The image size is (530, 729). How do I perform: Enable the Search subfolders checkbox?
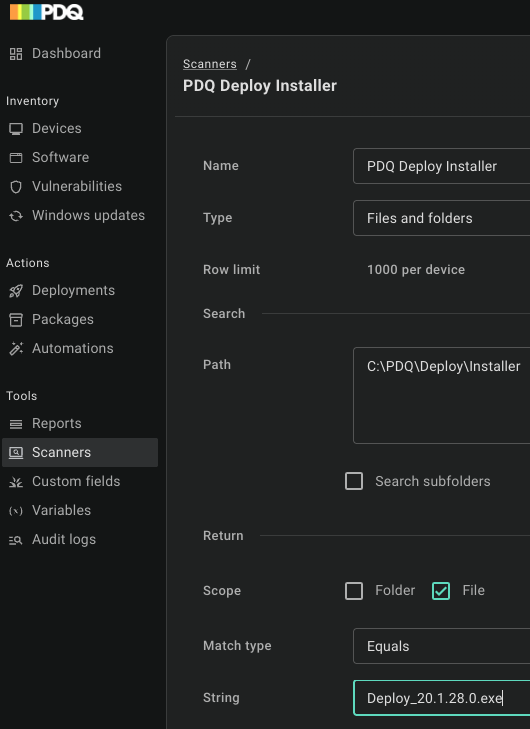(x=354, y=482)
